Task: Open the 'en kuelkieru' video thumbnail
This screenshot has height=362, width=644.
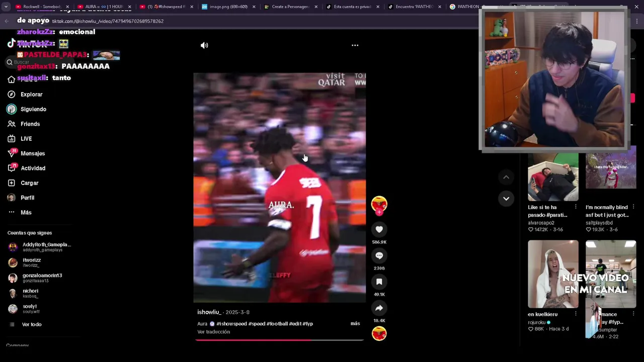Action: tap(553, 274)
